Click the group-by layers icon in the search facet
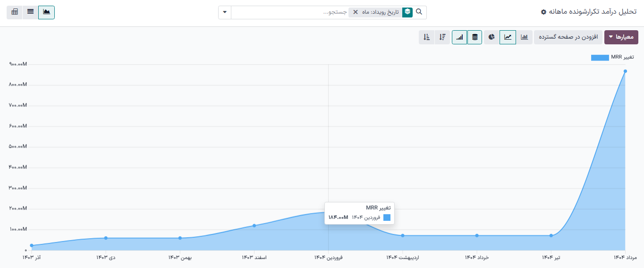The width and height of the screenshot is (644, 268). point(407,12)
